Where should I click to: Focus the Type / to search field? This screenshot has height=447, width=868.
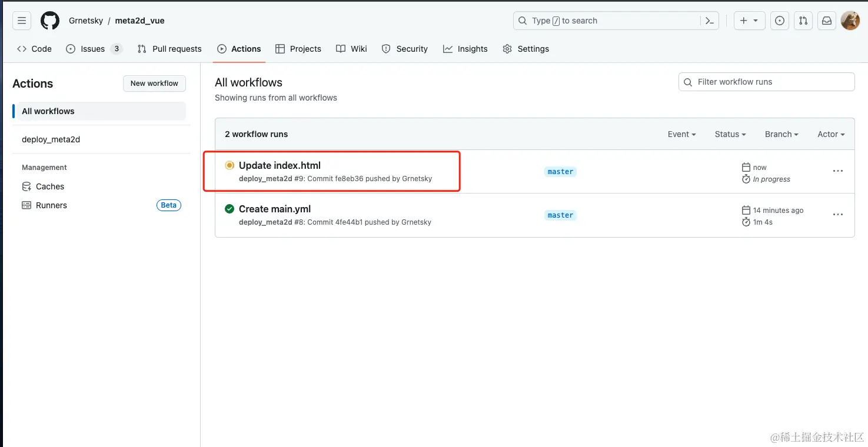click(616, 21)
